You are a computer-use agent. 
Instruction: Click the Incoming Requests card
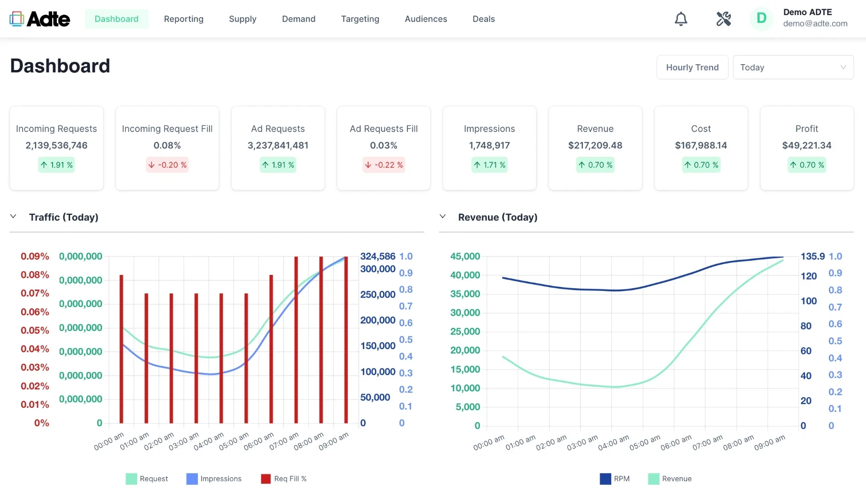coord(56,148)
